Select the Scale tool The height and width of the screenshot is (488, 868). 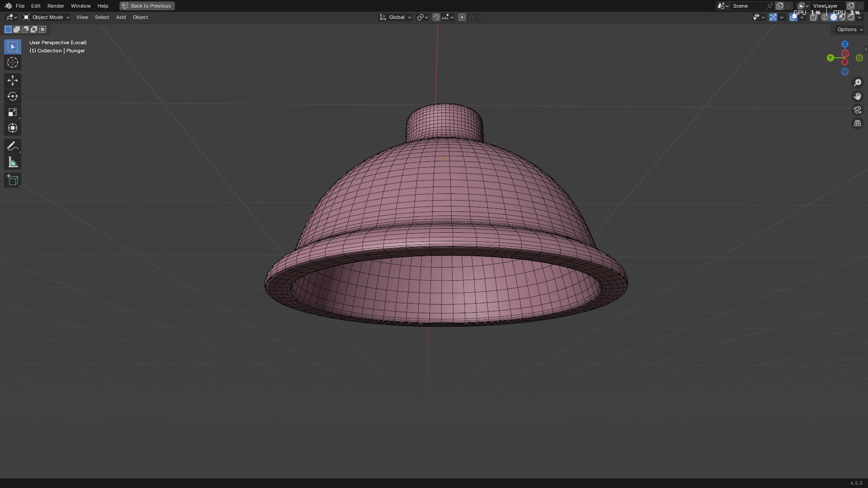[13, 112]
